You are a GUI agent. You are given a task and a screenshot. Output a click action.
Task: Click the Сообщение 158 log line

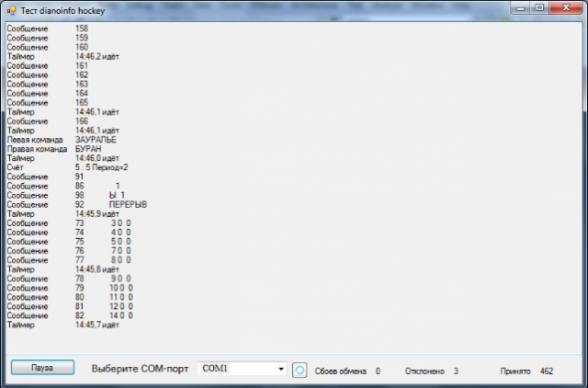tap(48, 29)
